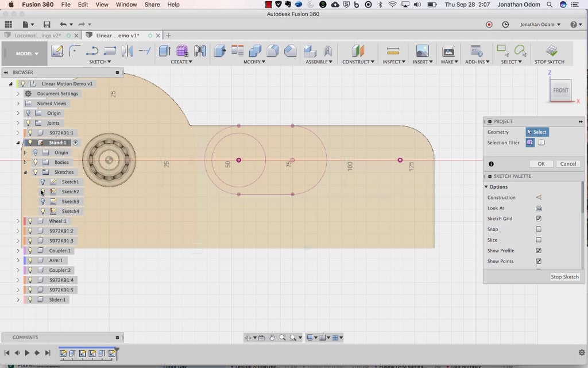Viewport: 588px width, 368px height.
Task: Open the MODEL workspace dropdown
Action: coord(27,53)
